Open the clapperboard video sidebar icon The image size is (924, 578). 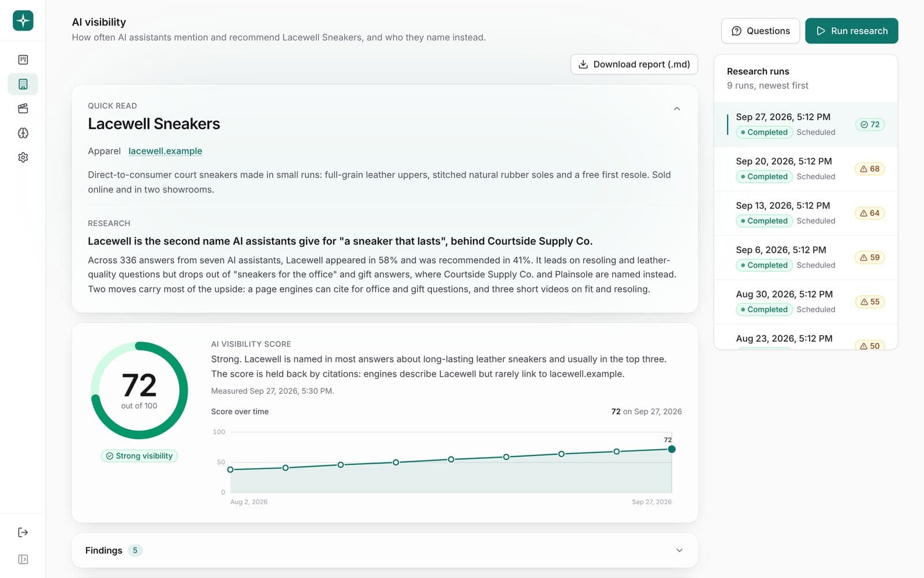coord(23,109)
